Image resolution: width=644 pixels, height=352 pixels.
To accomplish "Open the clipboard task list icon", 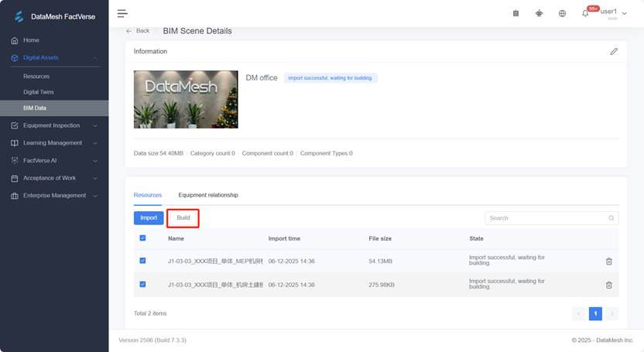I will 516,13.
